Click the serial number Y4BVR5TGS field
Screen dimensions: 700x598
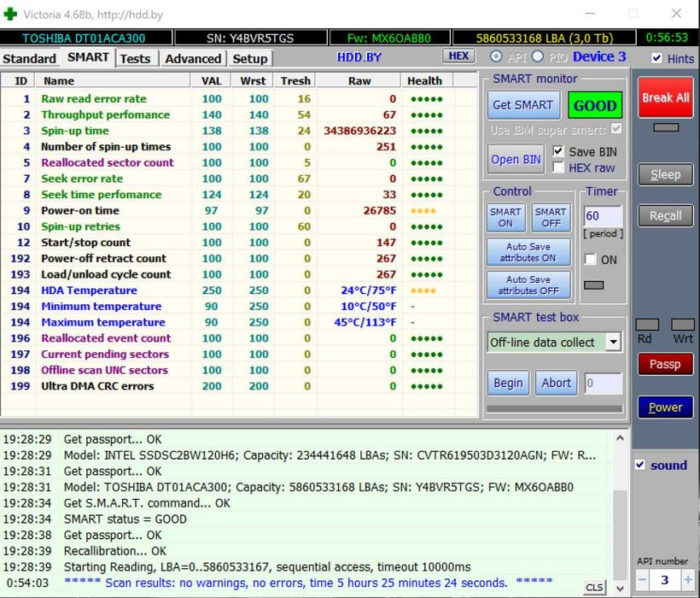(250, 38)
